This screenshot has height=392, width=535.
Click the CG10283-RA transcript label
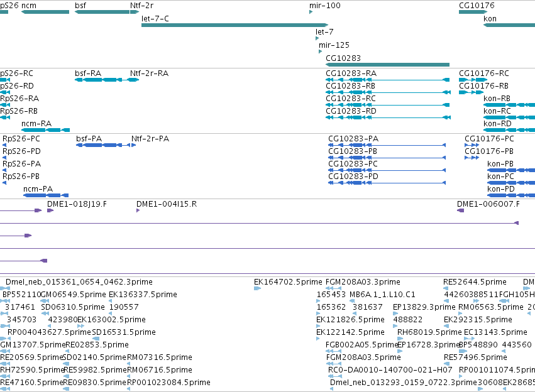pos(351,73)
